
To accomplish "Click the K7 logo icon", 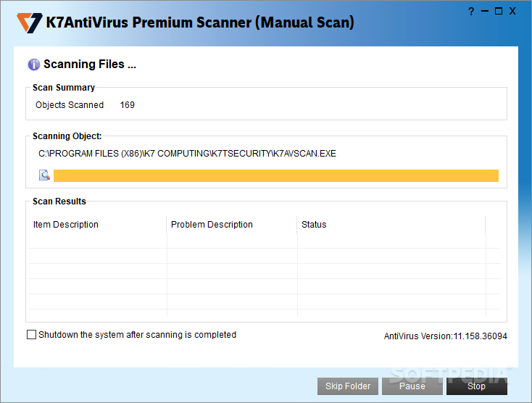I will [x=30, y=22].
